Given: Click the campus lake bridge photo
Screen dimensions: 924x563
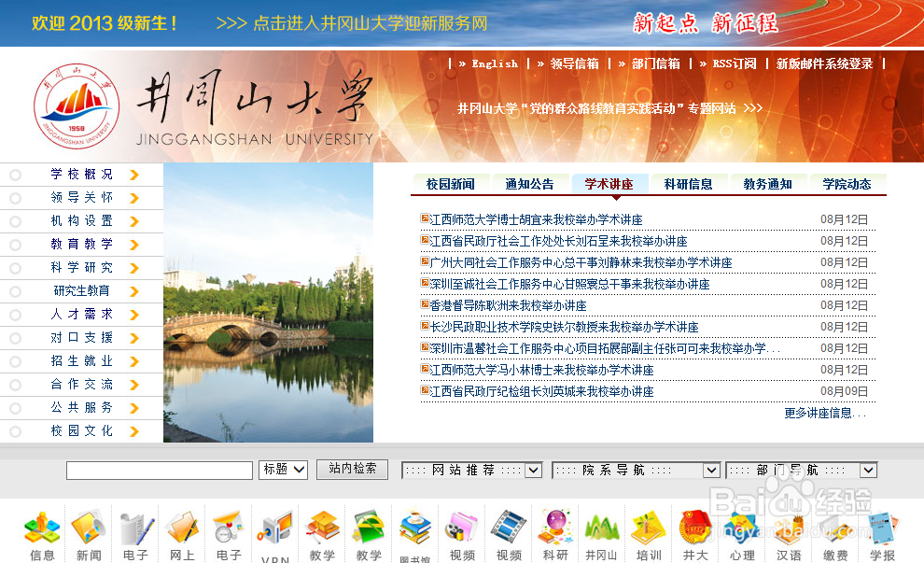Looking at the screenshot, I should pos(268,303).
